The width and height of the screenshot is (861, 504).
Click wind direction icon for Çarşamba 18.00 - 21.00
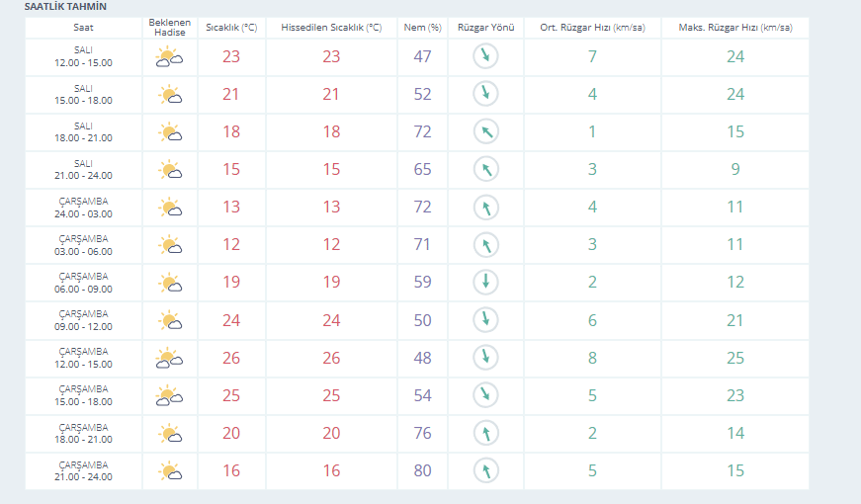[x=486, y=433]
